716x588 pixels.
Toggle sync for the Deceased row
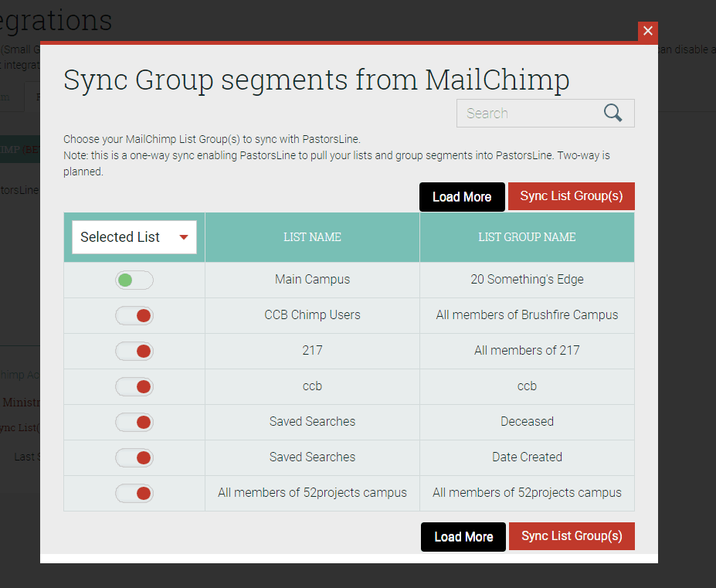[134, 422]
